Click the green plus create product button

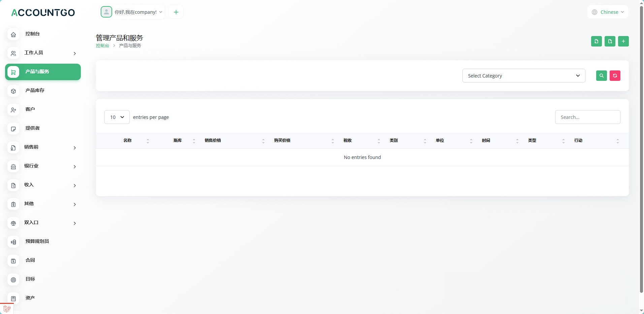pyautogui.click(x=623, y=41)
